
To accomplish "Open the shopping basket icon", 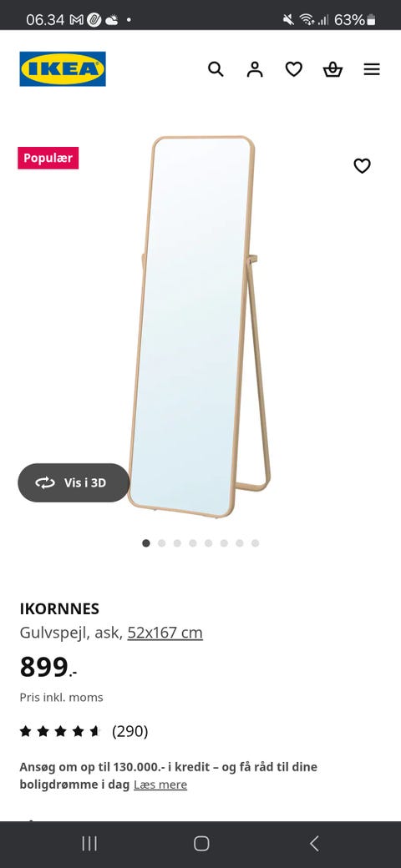I will pyautogui.click(x=332, y=69).
